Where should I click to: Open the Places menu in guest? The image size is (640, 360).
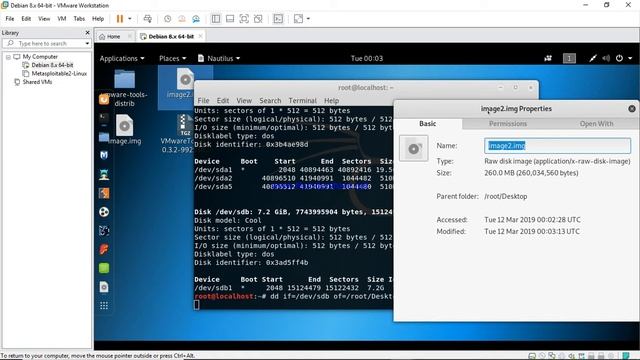[x=173, y=58]
